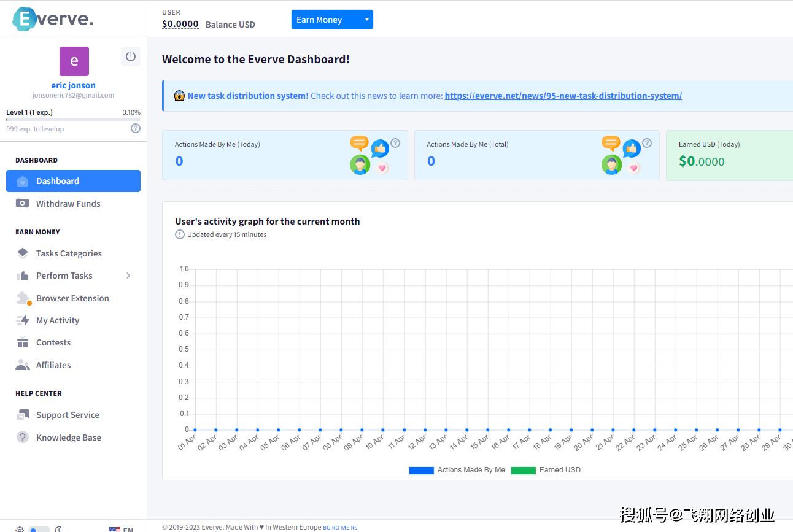This screenshot has height=532, width=793.
Task: Toggle the dark mode switch
Action: 39,530
